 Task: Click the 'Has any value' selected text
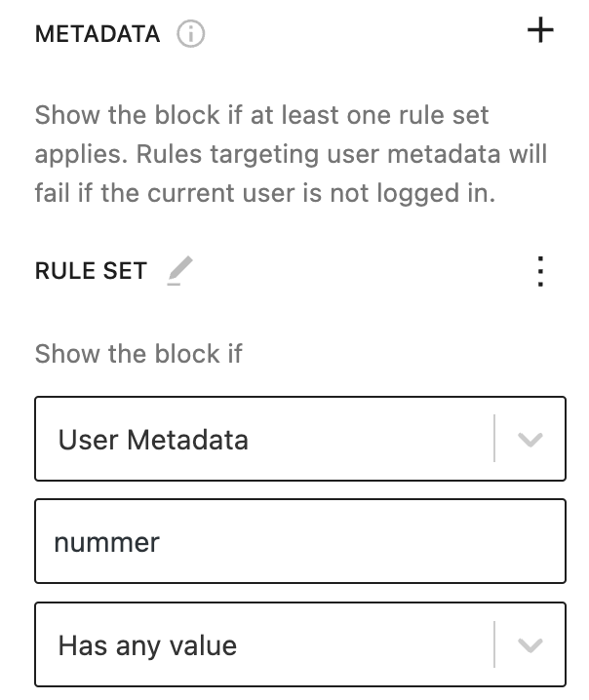(148, 646)
